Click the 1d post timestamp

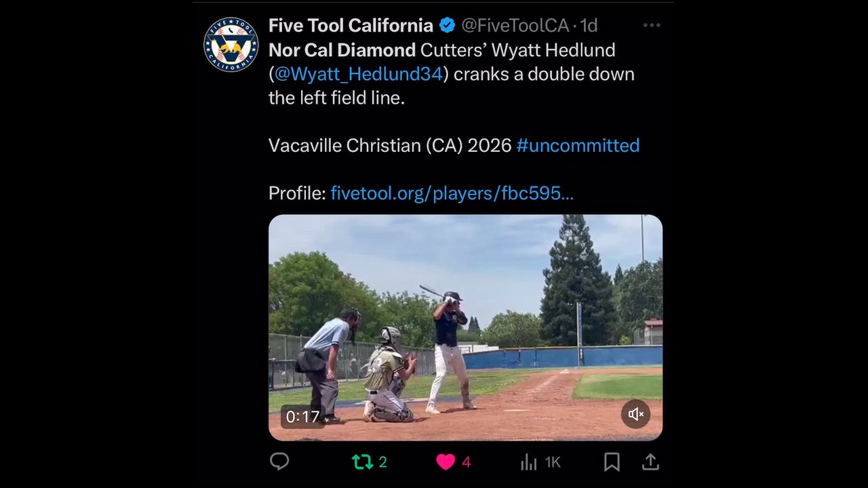tap(589, 26)
